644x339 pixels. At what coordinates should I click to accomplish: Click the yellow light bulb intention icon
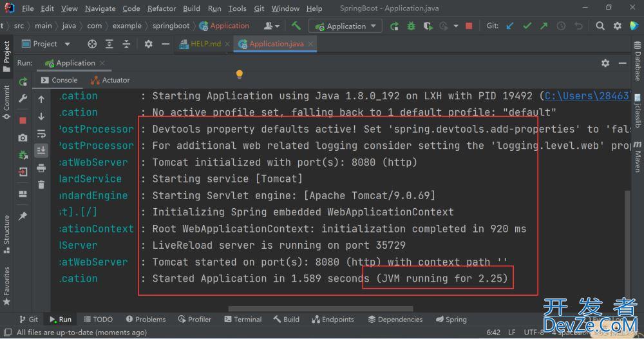click(240, 74)
